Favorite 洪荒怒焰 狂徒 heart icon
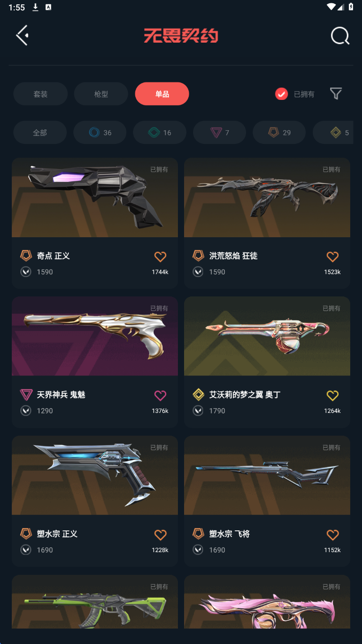Screen dimensions: 362x644 click(333, 257)
